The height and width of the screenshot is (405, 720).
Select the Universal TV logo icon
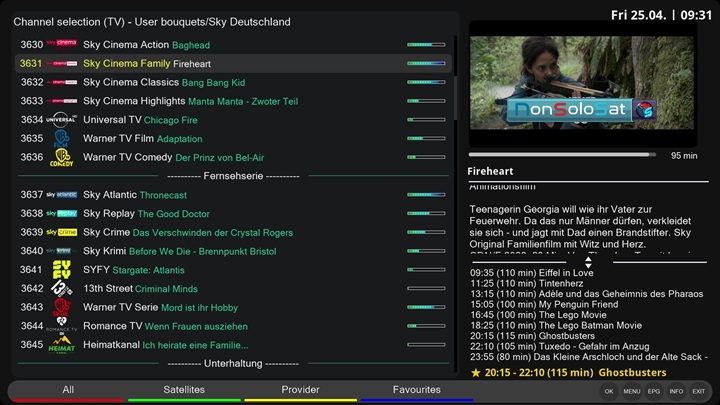[62, 119]
